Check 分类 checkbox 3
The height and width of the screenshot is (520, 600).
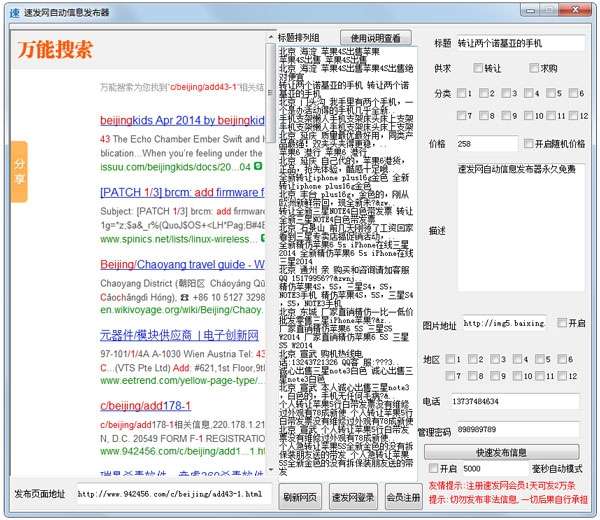[x=506, y=93]
